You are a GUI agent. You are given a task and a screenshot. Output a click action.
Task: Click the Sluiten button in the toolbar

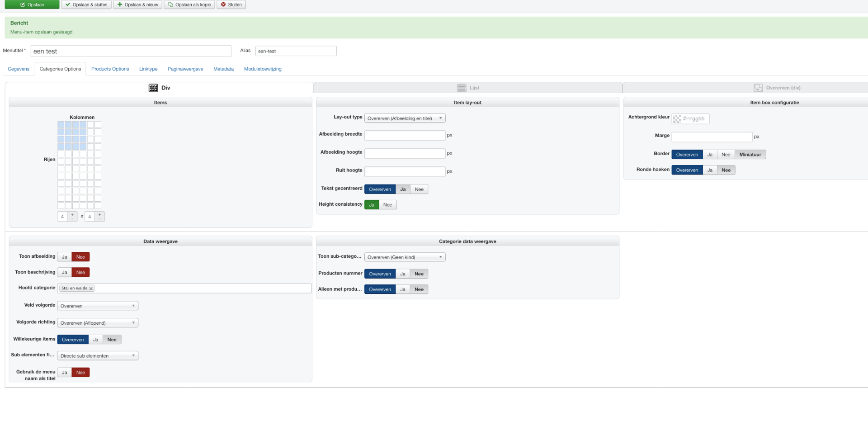point(231,5)
